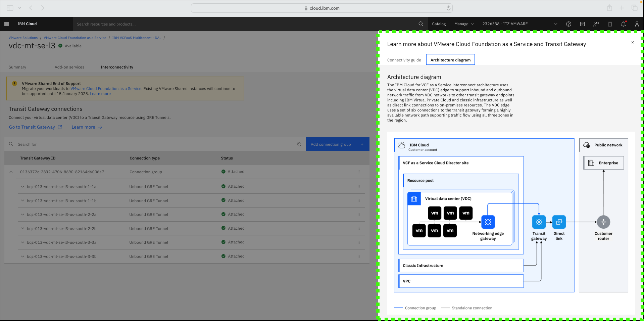Viewport: 644px width, 321px height.
Task: Click the Networking edge gateway diagram icon
Action: (488, 222)
